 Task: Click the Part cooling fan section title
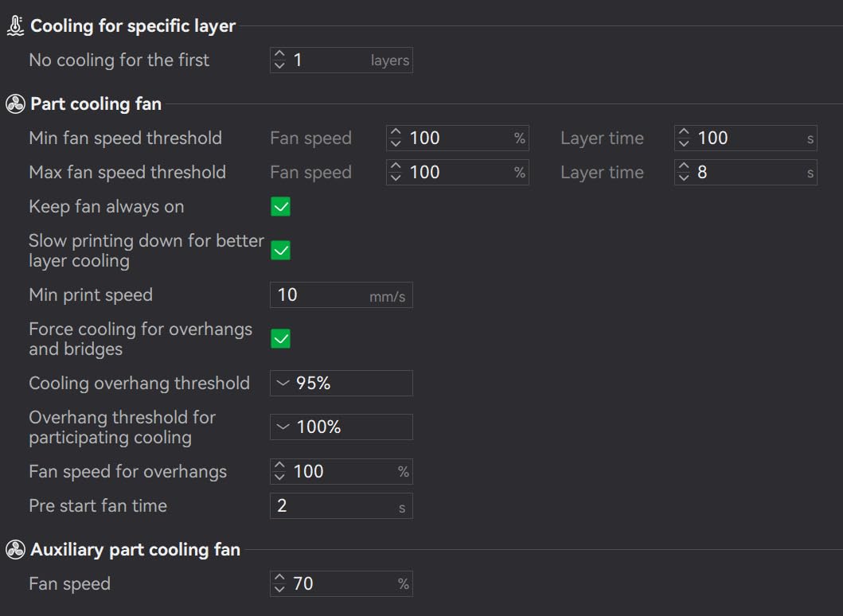(96, 104)
